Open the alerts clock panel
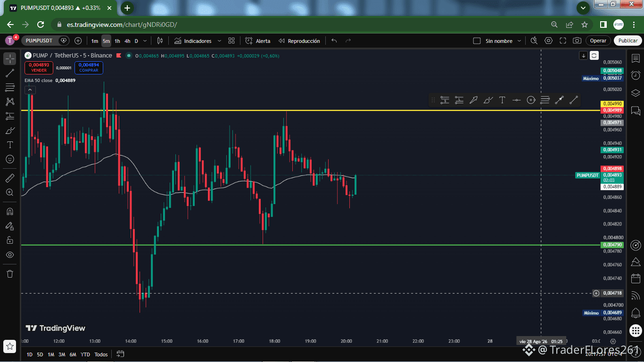 click(x=636, y=75)
